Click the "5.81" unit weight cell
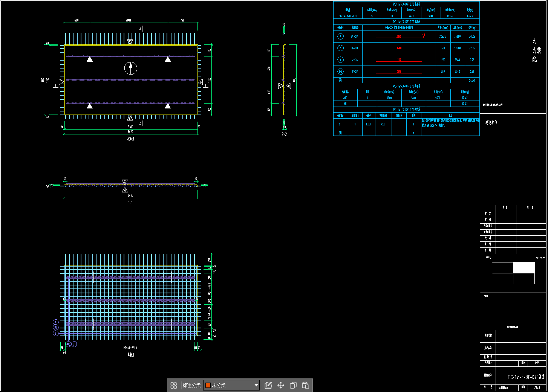 (413, 98)
